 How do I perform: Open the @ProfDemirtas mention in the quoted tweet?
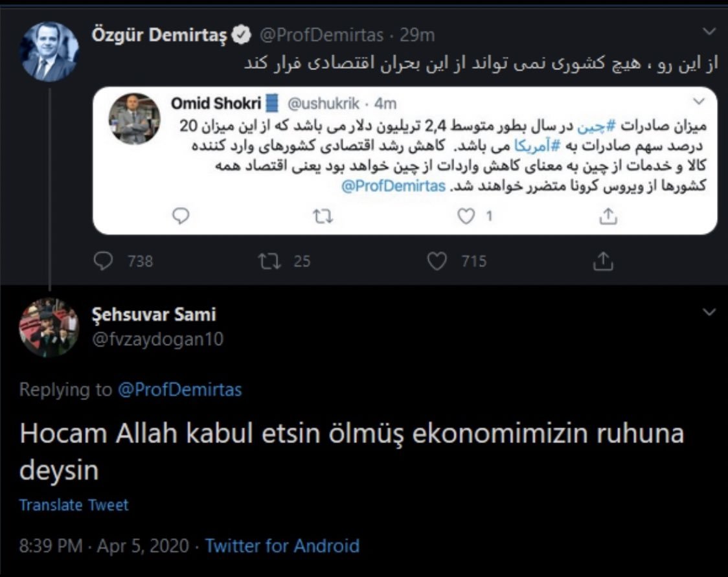(394, 186)
